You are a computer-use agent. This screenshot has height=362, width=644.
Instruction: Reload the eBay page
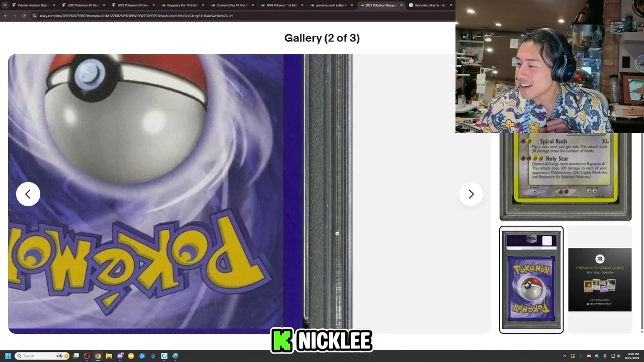coord(24,16)
